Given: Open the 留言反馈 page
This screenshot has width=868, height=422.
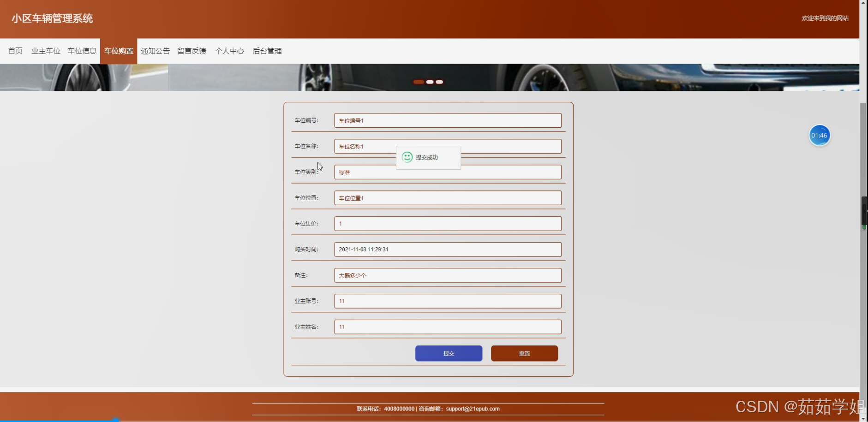Looking at the screenshot, I should (x=192, y=51).
